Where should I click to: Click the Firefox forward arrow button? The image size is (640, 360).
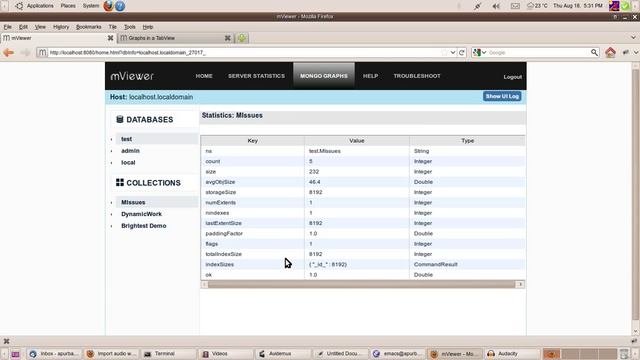[25, 52]
